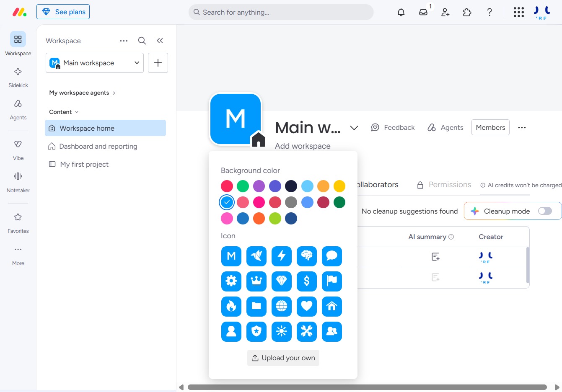This screenshot has width=562, height=392.
Task: Choose the speech bubble workspace icon
Action: [332, 256]
